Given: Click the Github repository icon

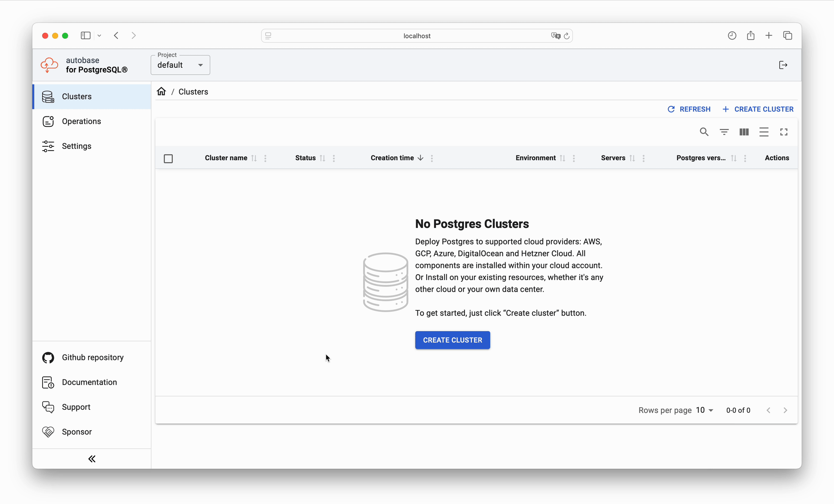Looking at the screenshot, I should tap(48, 357).
